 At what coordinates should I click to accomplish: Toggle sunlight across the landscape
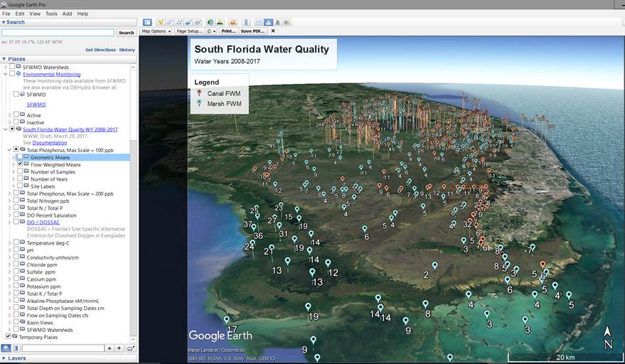[x=220, y=22]
